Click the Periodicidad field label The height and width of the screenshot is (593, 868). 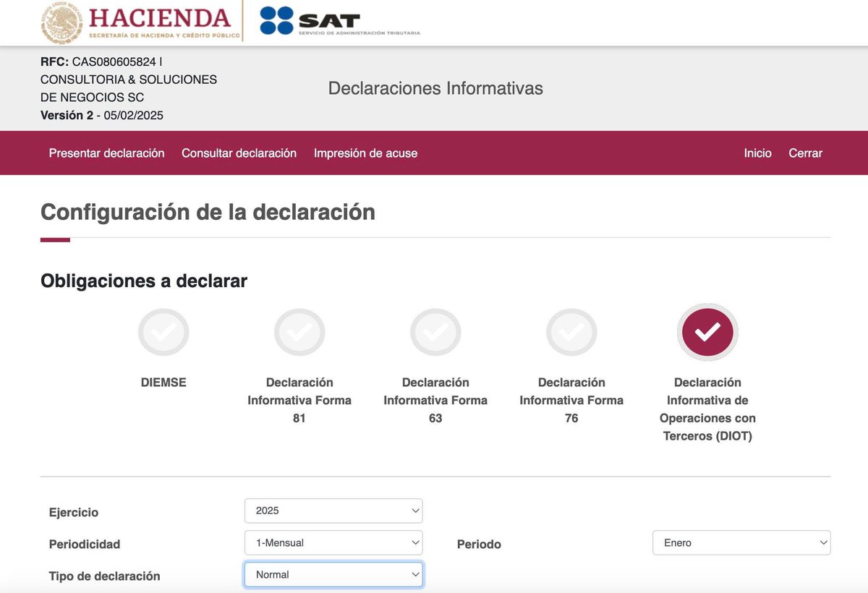point(85,545)
